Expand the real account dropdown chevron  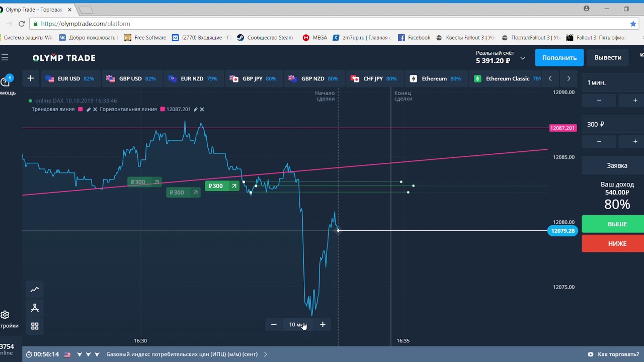pyautogui.click(x=522, y=58)
